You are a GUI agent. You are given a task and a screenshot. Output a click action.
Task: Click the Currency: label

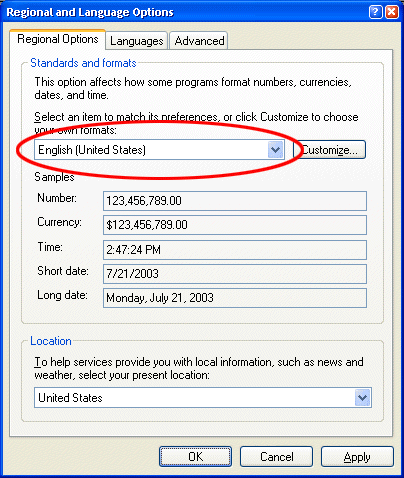[59, 222]
